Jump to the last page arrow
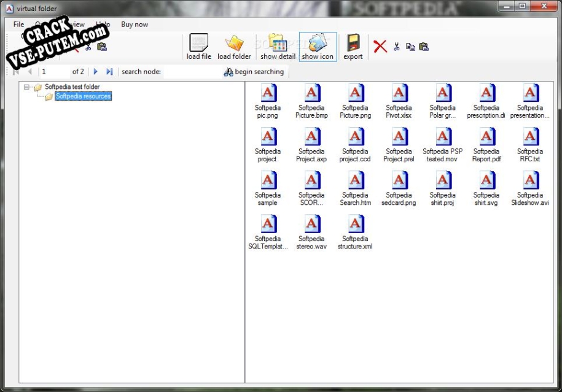This screenshot has width=562, height=392. [109, 72]
